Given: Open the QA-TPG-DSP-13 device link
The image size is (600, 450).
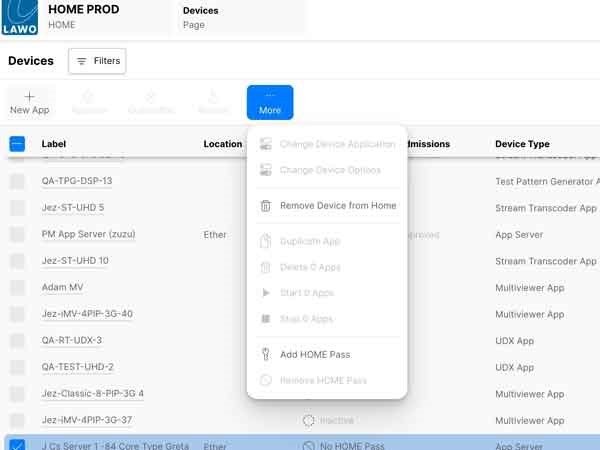Looking at the screenshot, I should [77, 181].
